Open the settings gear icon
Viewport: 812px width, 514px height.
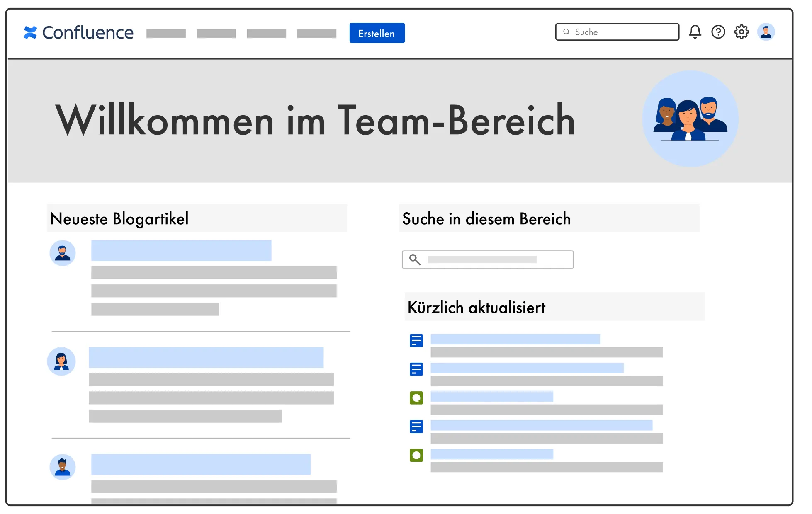[741, 32]
